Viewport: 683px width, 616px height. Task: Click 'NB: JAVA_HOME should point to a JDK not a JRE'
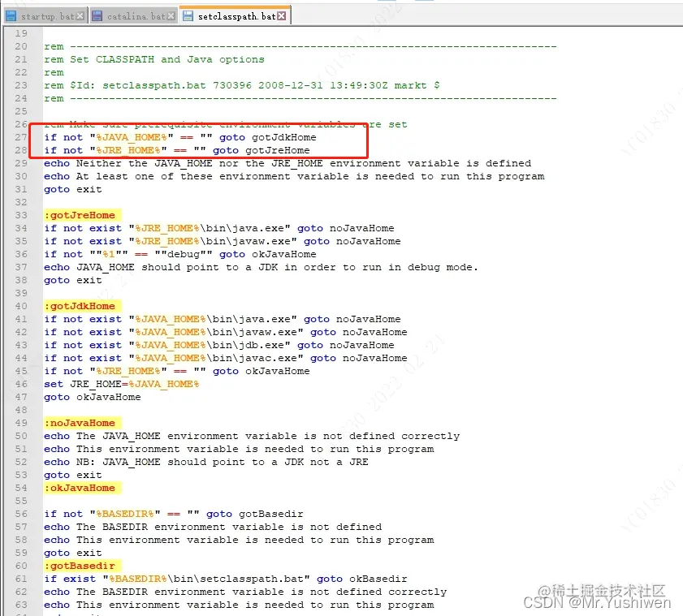tap(223, 462)
